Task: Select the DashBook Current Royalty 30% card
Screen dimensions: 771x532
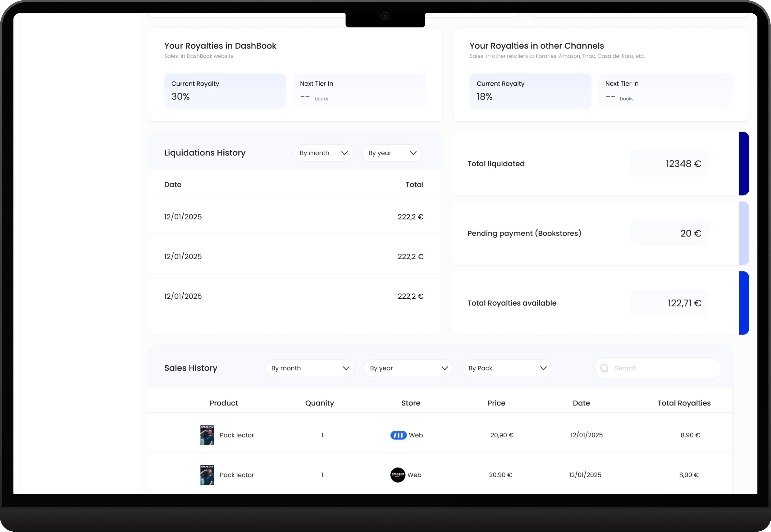Action: pos(225,91)
